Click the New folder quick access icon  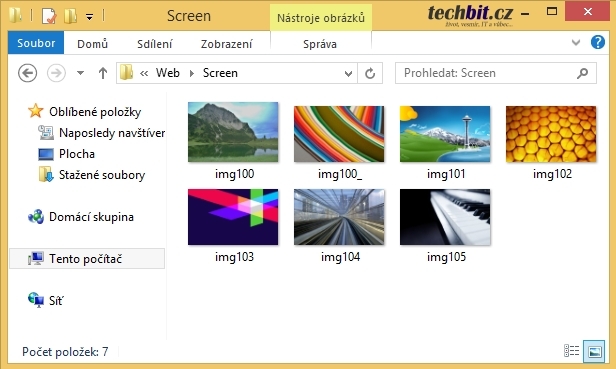point(70,16)
